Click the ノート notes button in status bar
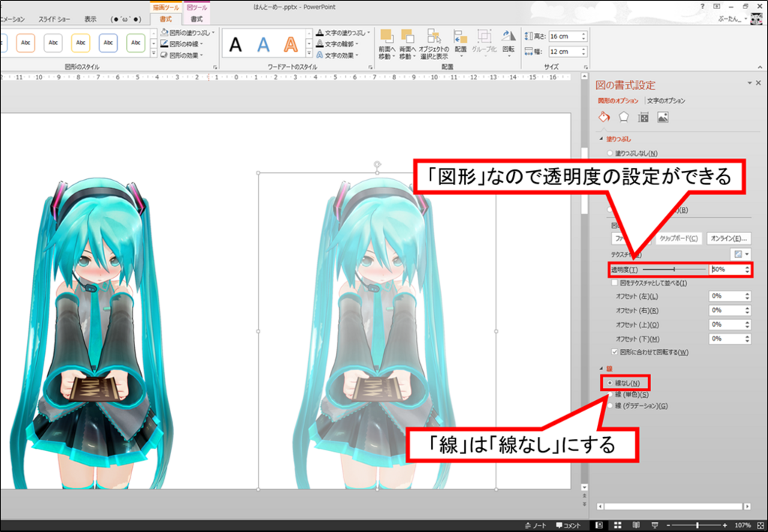 tap(535, 525)
